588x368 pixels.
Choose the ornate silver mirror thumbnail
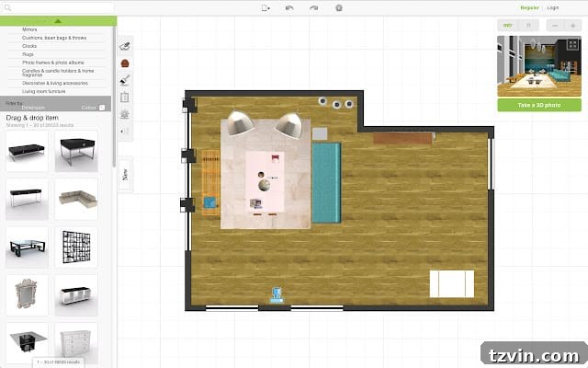click(27, 295)
